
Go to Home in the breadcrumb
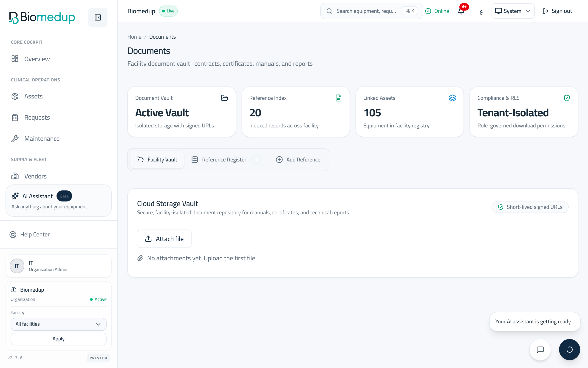pos(134,37)
